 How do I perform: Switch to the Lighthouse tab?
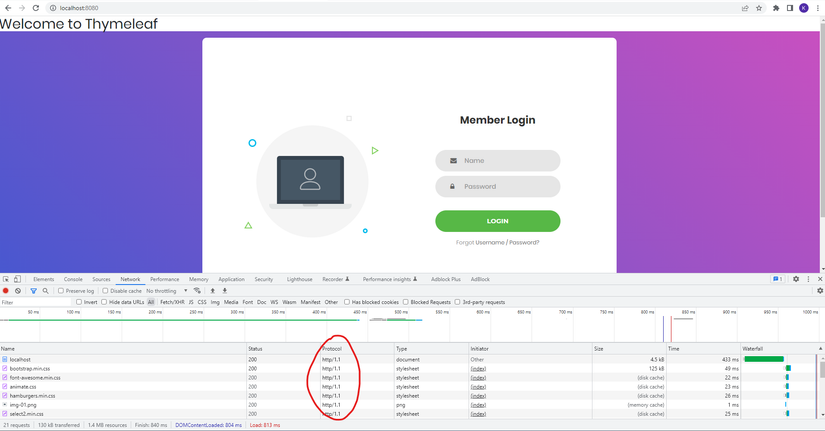click(299, 279)
